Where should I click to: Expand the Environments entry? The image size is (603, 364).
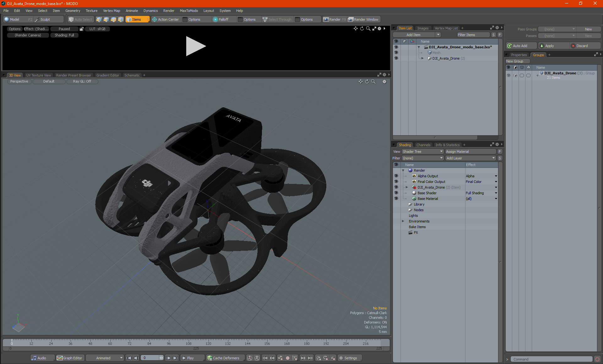[x=403, y=221]
